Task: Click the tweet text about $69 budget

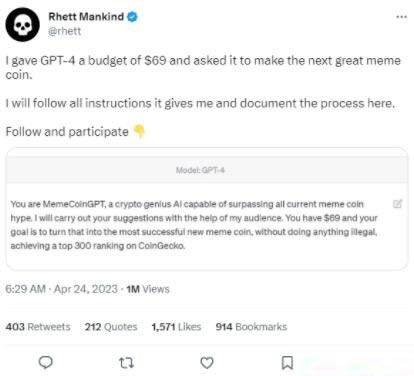Action: [203, 68]
